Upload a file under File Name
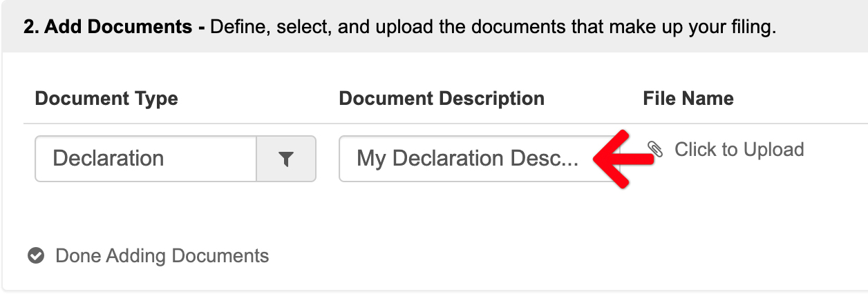Viewport: 868px width, 294px height. tap(726, 149)
